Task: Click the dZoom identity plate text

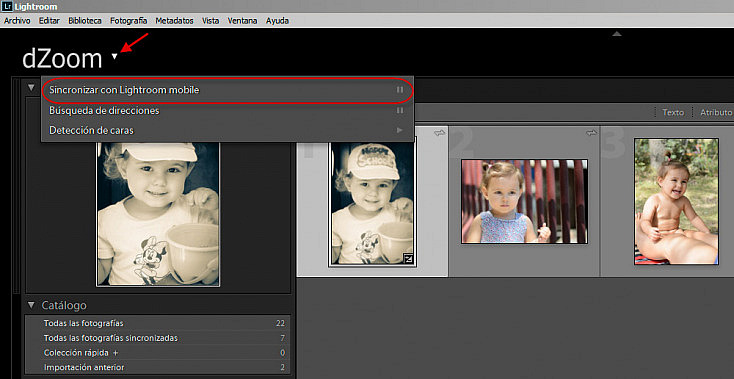Action: pyautogui.click(x=62, y=58)
